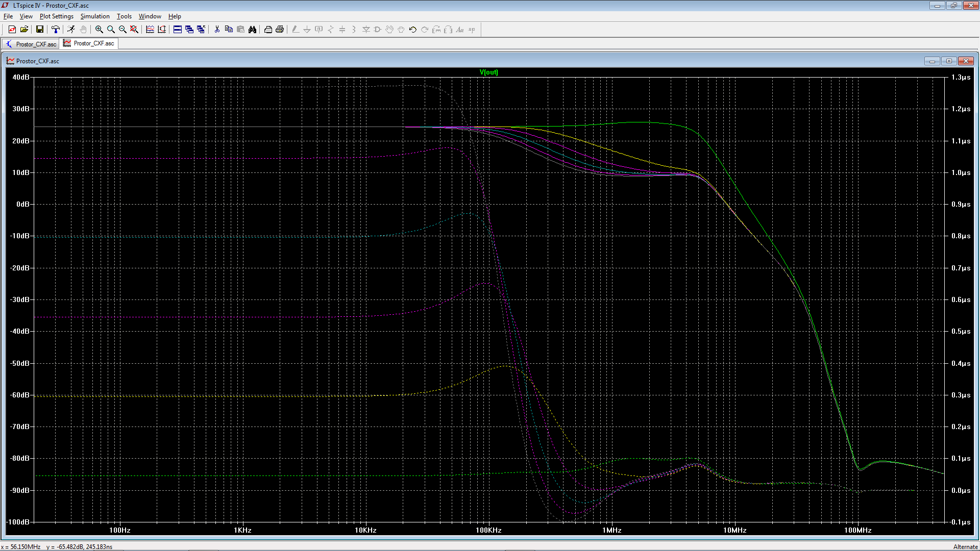
Task: Click the Run simulation icon
Action: tap(71, 30)
